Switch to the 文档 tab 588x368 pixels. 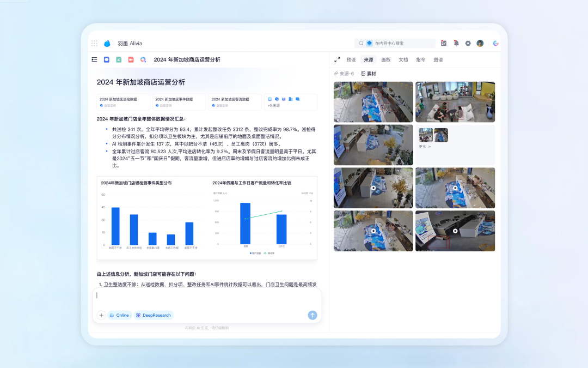click(x=403, y=60)
